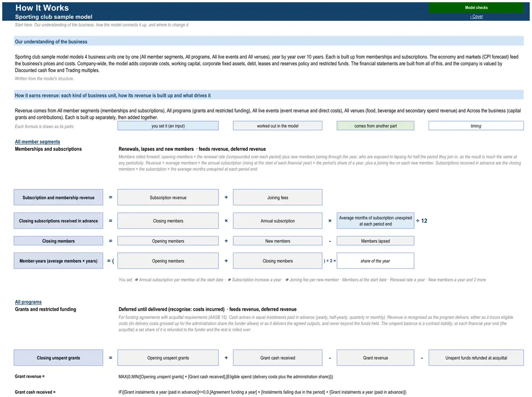Click the Opening unspent grants box
532x397 pixels.
point(168,358)
